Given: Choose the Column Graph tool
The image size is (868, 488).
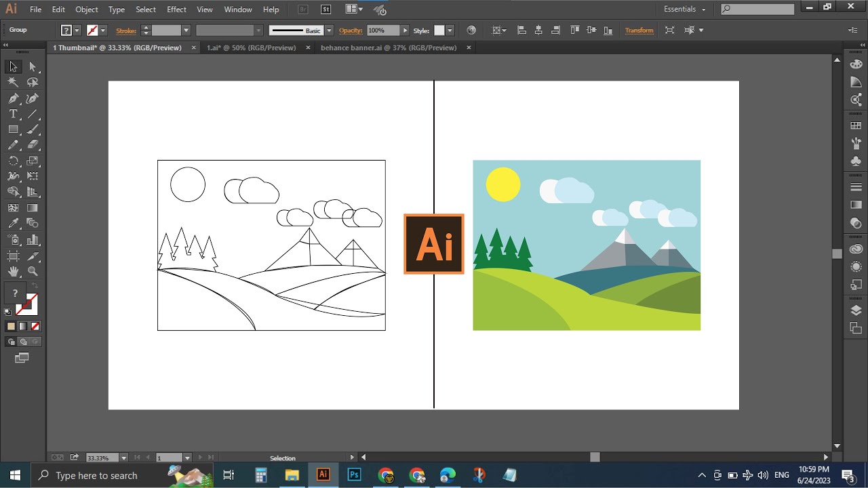Looking at the screenshot, I should pos(33,240).
